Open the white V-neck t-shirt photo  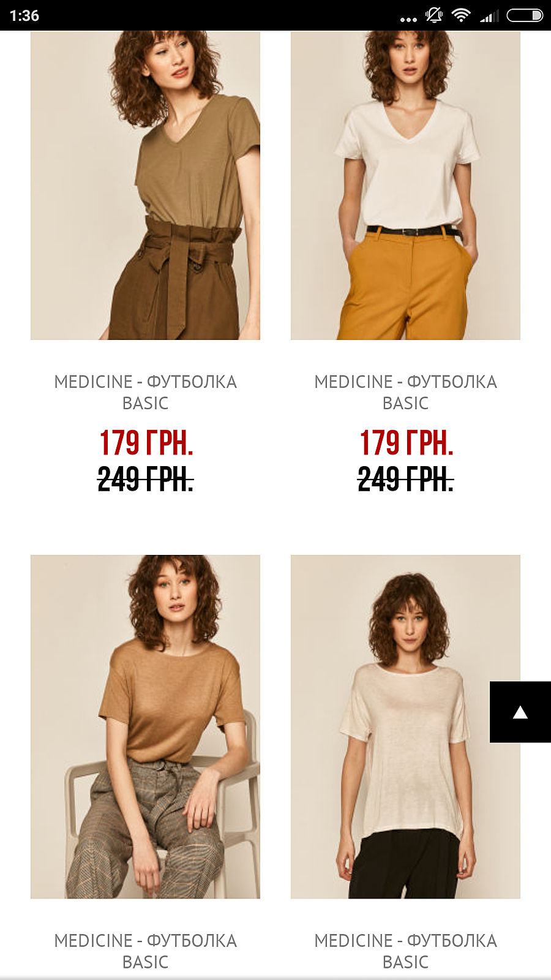pos(405,185)
